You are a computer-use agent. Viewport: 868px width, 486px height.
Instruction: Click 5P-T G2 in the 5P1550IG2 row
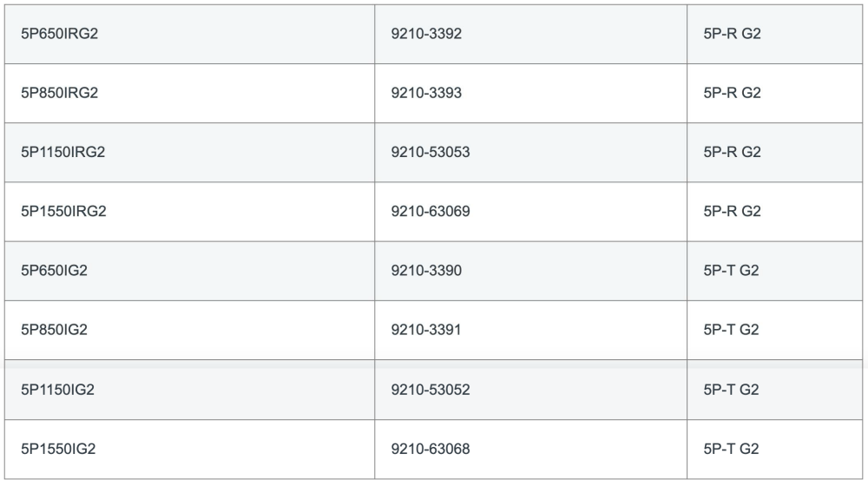click(x=731, y=449)
